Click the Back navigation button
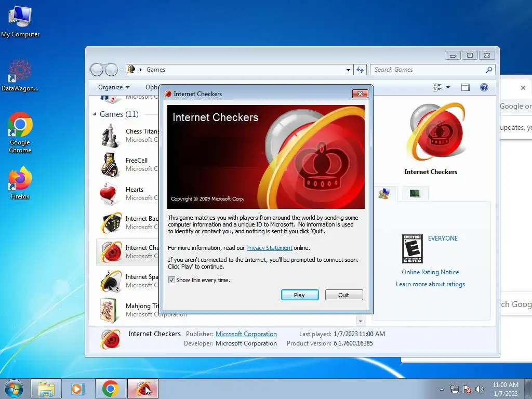 [x=97, y=70]
